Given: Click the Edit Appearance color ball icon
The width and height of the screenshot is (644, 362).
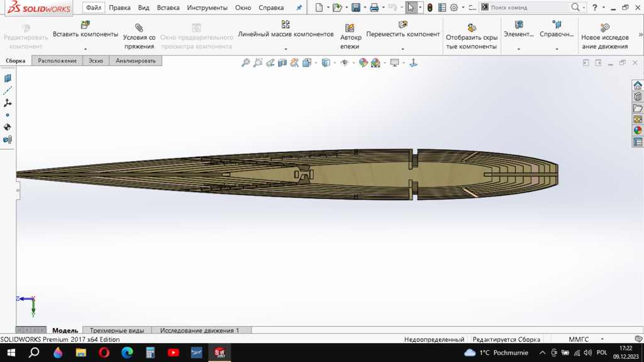Looking at the screenshot, I should pos(363,63).
